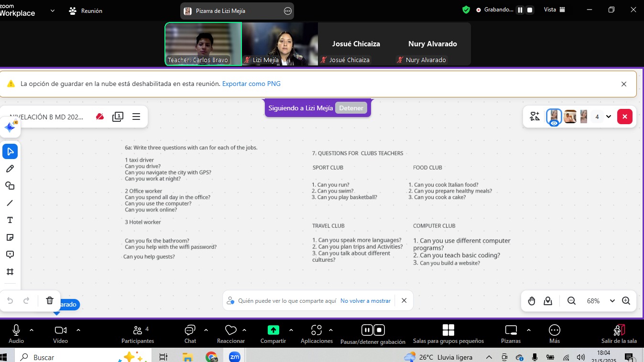The height and width of the screenshot is (362, 644).
Task: Open the comment tool
Action: (10, 255)
